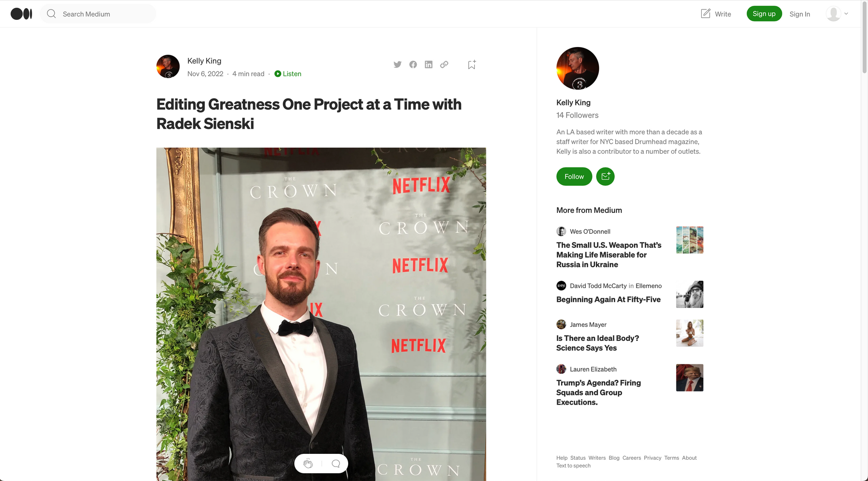Focus the Search Medium field
This screenshot has height=481, width=868.
(x=98, y=14)
